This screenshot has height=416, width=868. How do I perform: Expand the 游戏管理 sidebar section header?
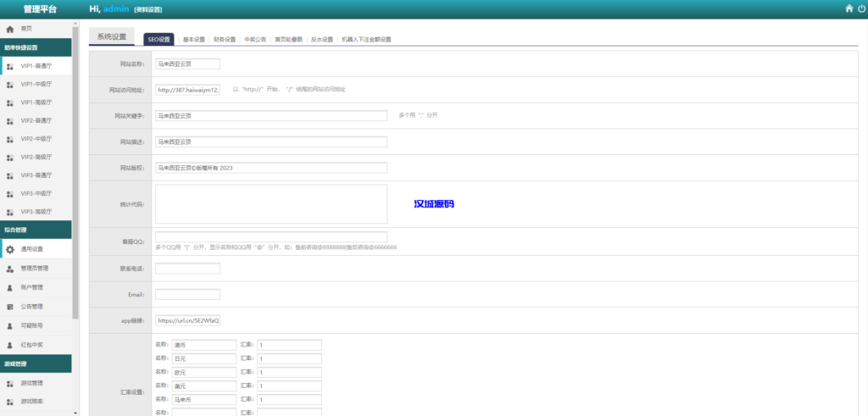36,363
